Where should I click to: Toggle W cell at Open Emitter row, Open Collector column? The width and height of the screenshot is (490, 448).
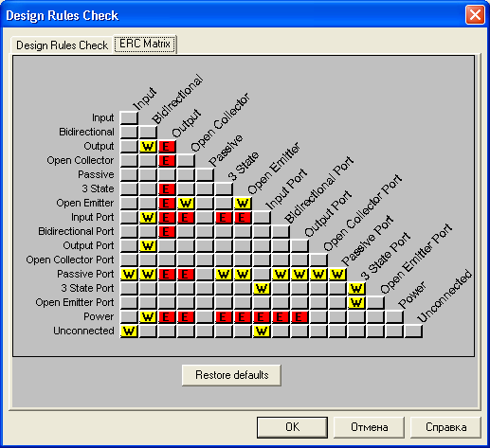point(186,203)
